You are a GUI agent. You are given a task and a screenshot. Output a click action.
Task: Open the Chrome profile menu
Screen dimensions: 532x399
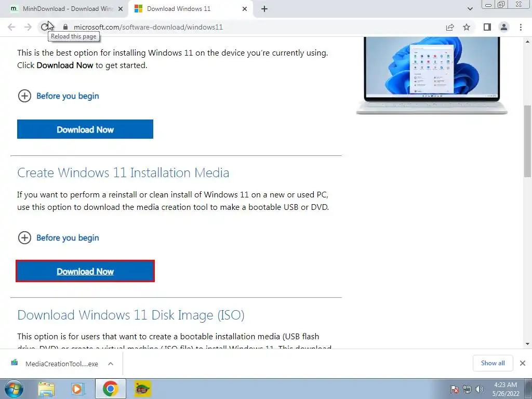[504, 27]
